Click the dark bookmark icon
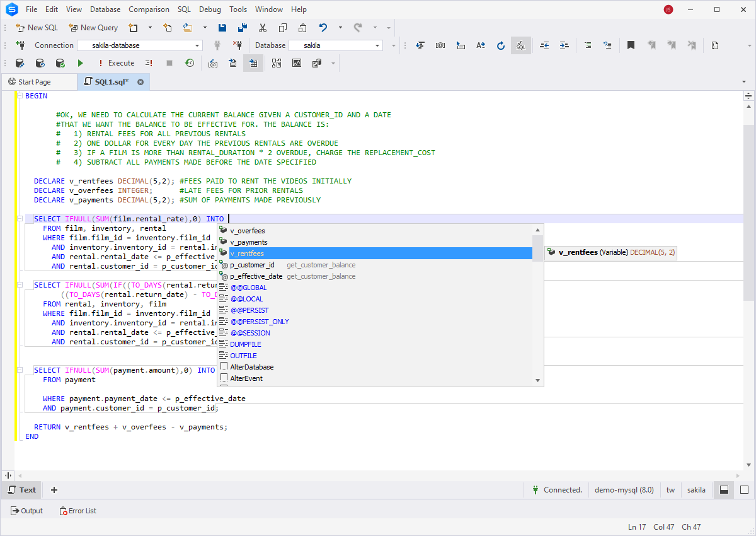The width and height of the screenshot is (756, 536). point(631,45)
